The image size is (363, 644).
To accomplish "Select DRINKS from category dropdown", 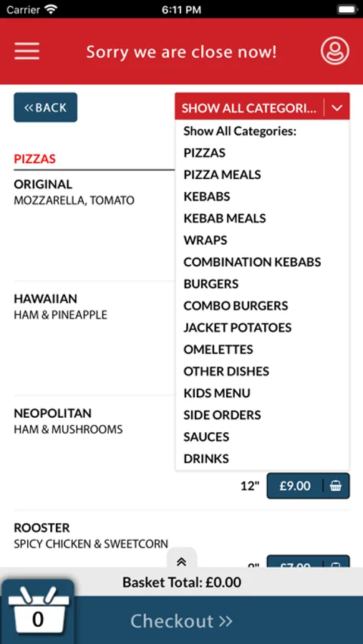I will click(x=206, y=459).
